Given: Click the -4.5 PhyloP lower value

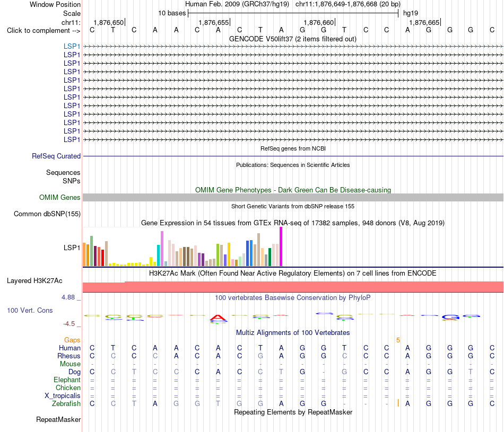Looking at the screenshot, I should tap(69, 324).
